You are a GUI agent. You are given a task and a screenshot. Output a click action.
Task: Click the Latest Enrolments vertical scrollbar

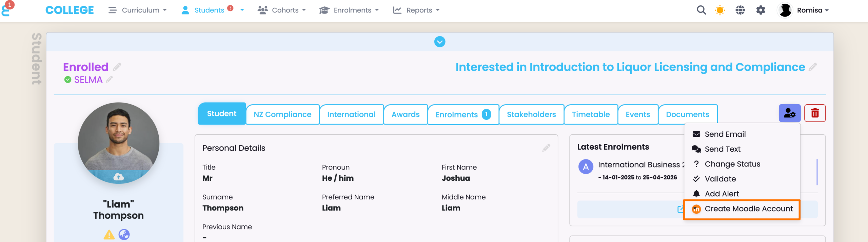(817, 172)
